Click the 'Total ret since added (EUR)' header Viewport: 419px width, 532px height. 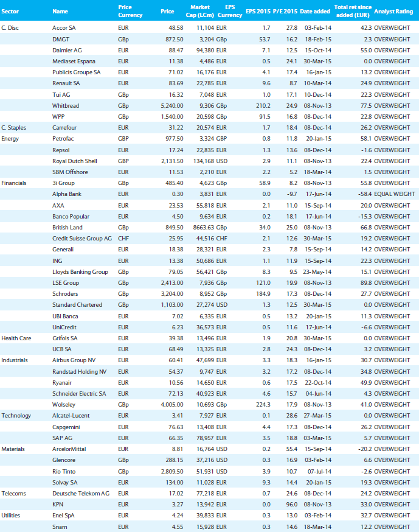tap(353, 11)
